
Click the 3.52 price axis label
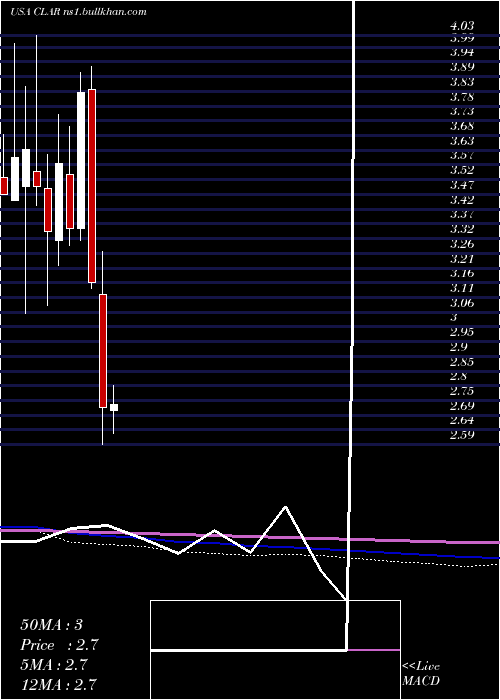click(462, 170)
